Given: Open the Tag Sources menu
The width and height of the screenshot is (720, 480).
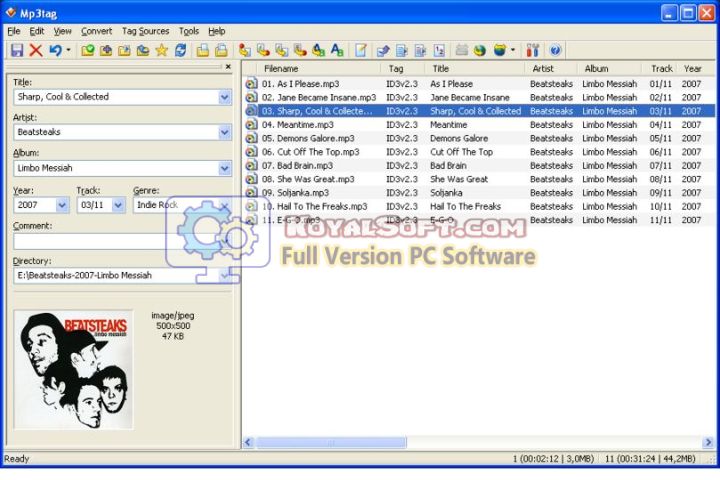Looking at the screenshot, I should [146, 31].
